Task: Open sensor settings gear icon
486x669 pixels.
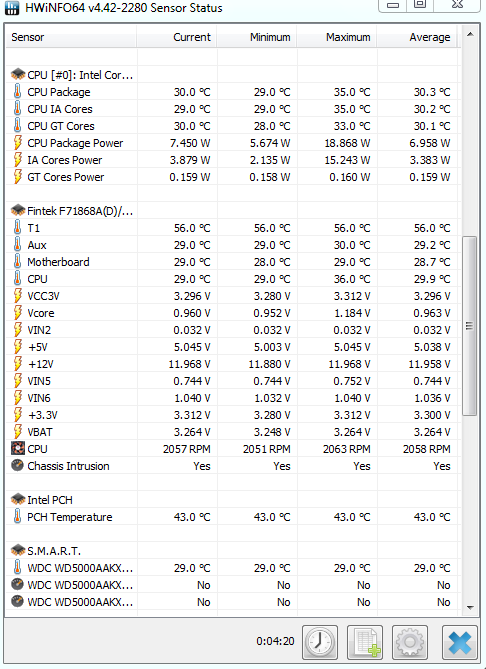Action: (410, 642)
